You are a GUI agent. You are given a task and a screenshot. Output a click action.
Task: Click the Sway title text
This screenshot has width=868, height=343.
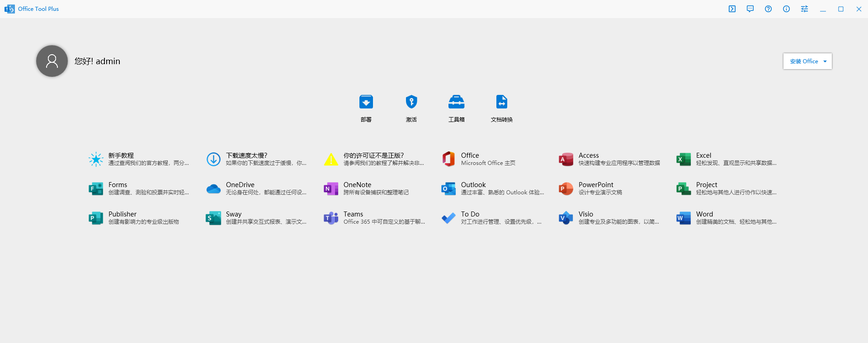[x=234, y=214]
